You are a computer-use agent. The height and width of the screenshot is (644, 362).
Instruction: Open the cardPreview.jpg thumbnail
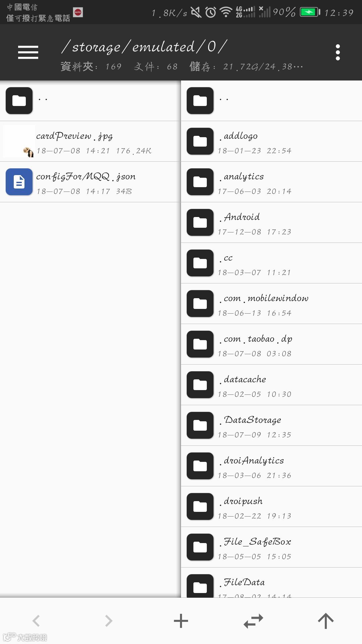pyautogui.click(x=19, y=141)
